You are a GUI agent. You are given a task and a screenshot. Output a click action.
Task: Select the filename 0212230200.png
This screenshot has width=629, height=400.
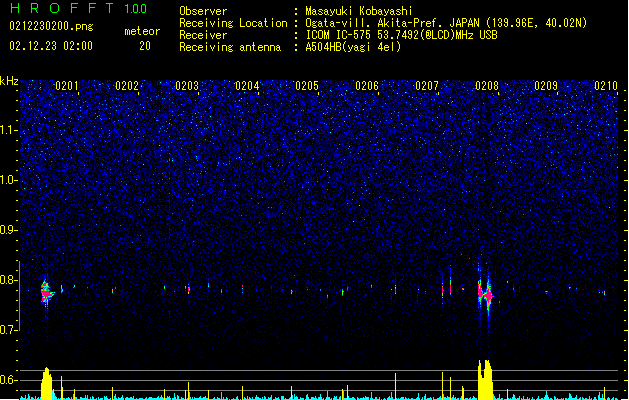point(51,26)
